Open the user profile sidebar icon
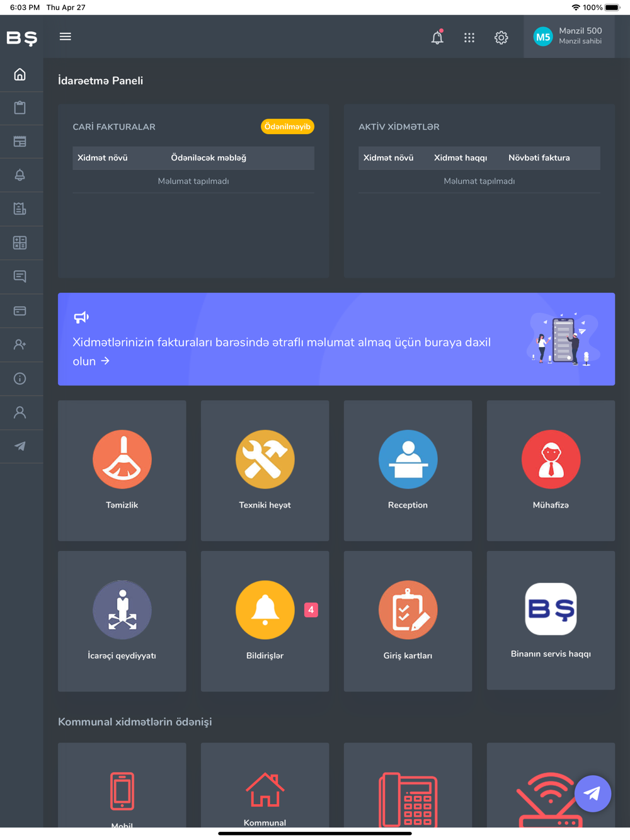630x840 pixels. point(20,412)
